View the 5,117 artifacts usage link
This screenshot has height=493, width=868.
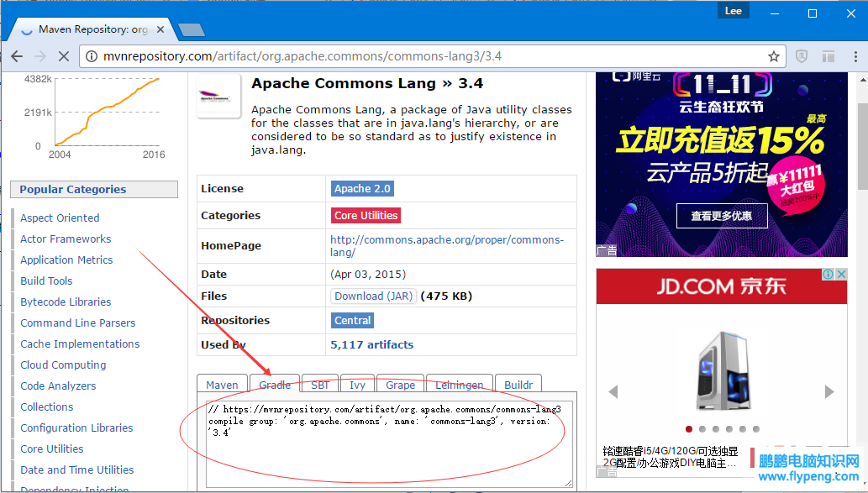372,344
